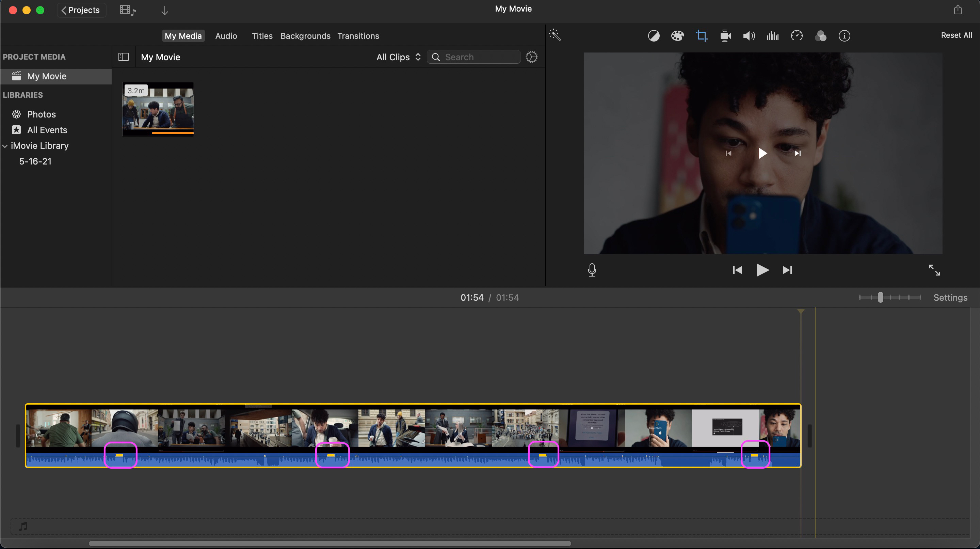
Task: Click the magic wand auto-enhance icon
Action: tap(555, 35)
